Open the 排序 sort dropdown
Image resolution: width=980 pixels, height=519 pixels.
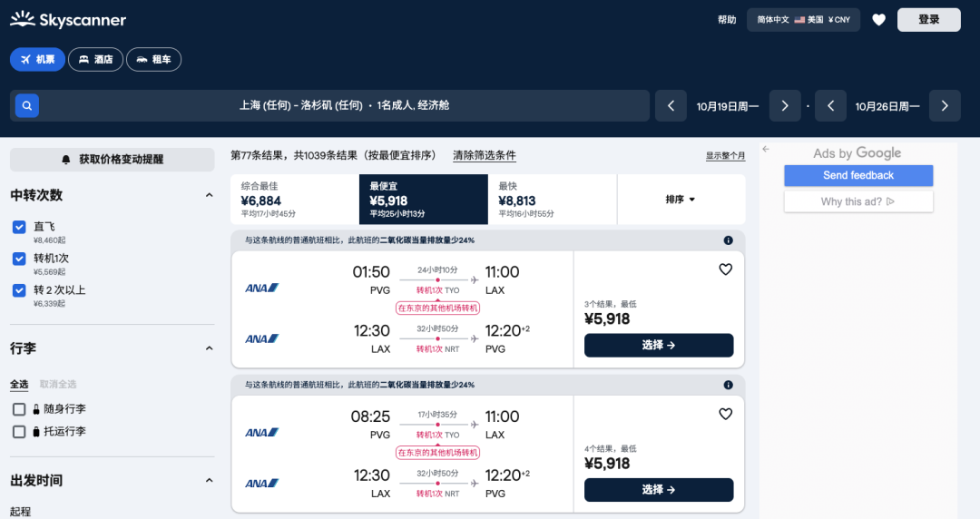point(681,200)
